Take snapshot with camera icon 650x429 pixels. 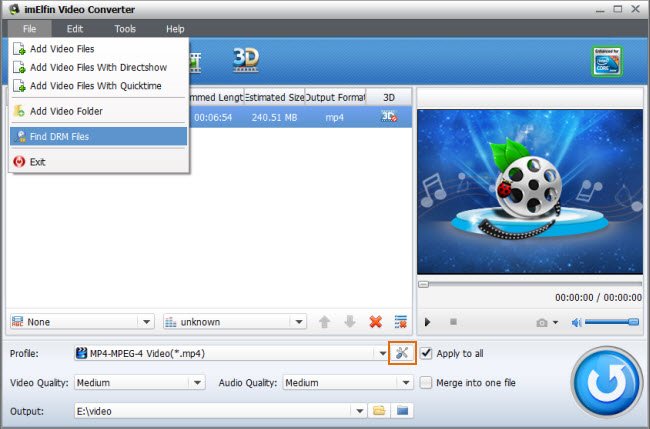click(x=541, y=322)
